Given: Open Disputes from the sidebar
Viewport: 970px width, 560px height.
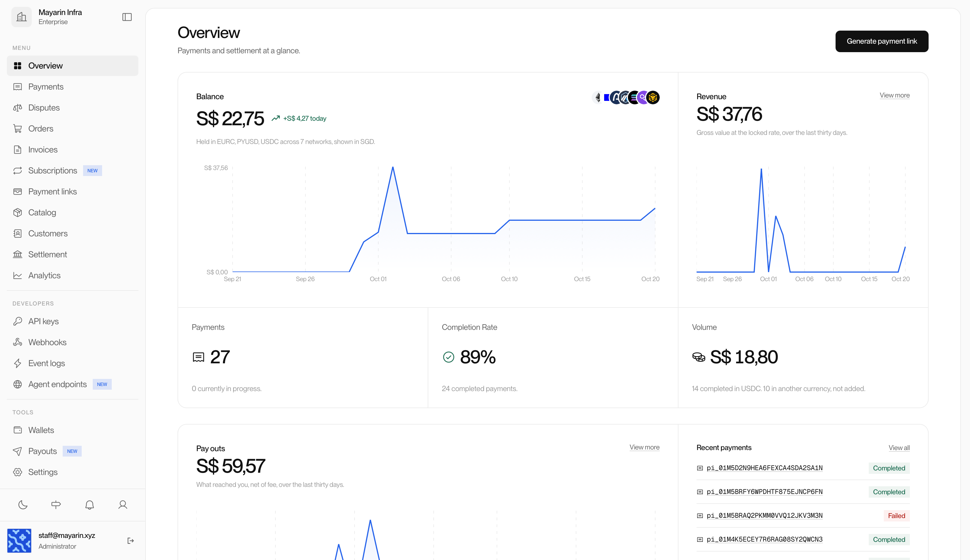Looking at the screenshot, I should point(73,108).
